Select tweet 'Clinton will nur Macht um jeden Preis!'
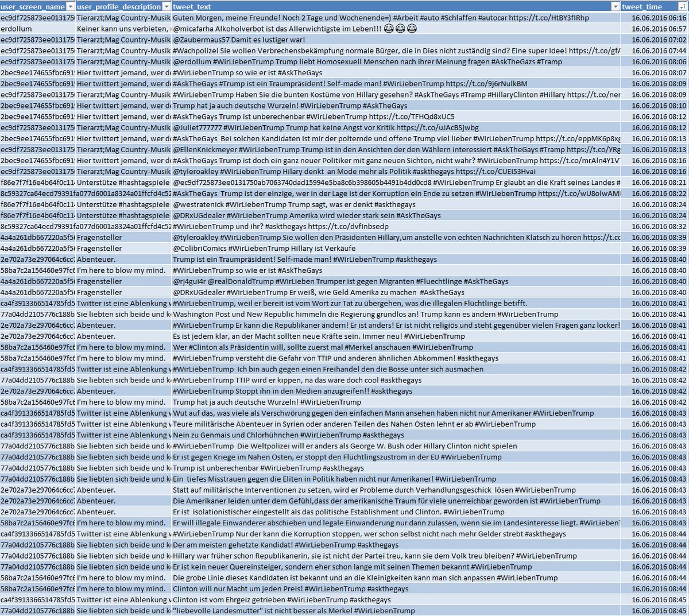Viewport: 689px width, 616px height. [x=396, y=588]
